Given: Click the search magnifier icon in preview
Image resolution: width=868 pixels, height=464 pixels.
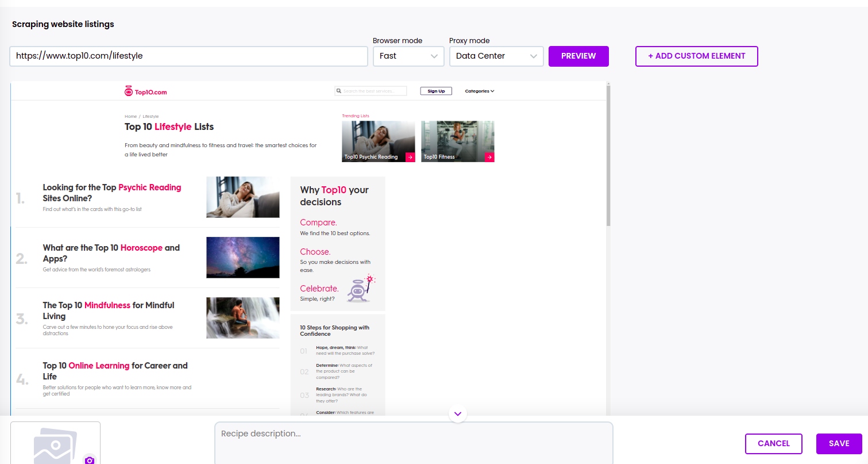Looking at the screenshot, I should 339,91.
